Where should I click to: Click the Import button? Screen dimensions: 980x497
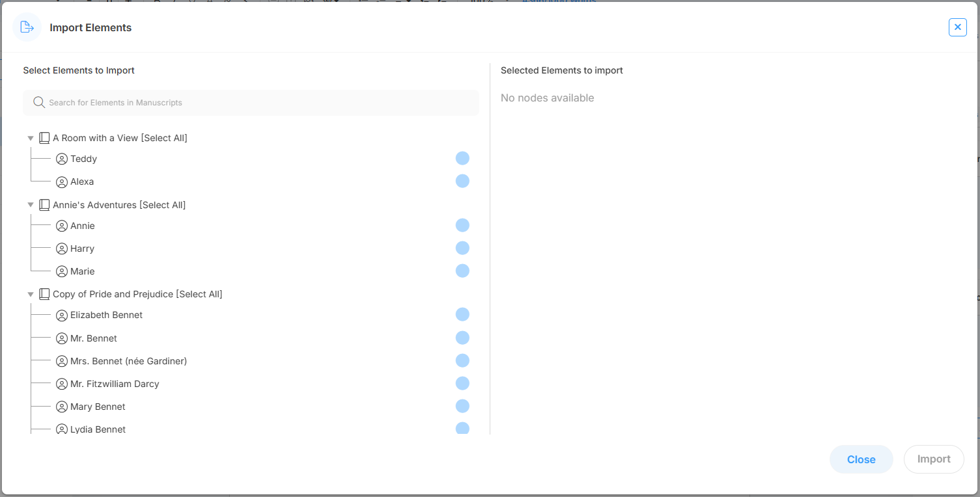pyautogui.click(x=933, y=459)
